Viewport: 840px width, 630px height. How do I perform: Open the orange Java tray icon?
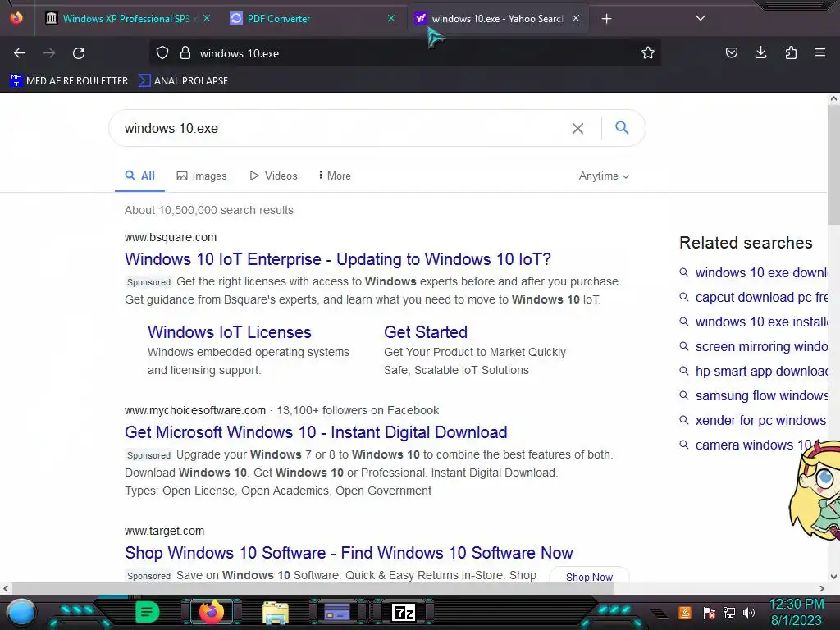[x=685, y=612]
